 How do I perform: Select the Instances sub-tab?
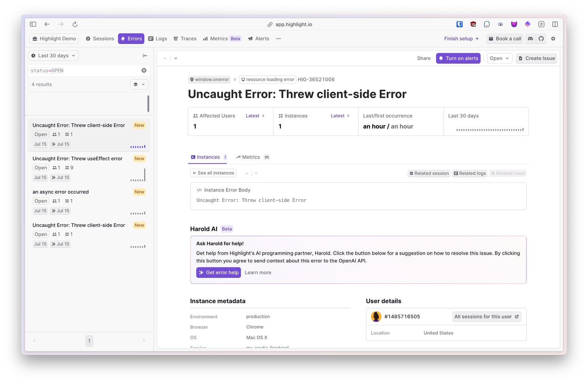[x=208, y=157]
